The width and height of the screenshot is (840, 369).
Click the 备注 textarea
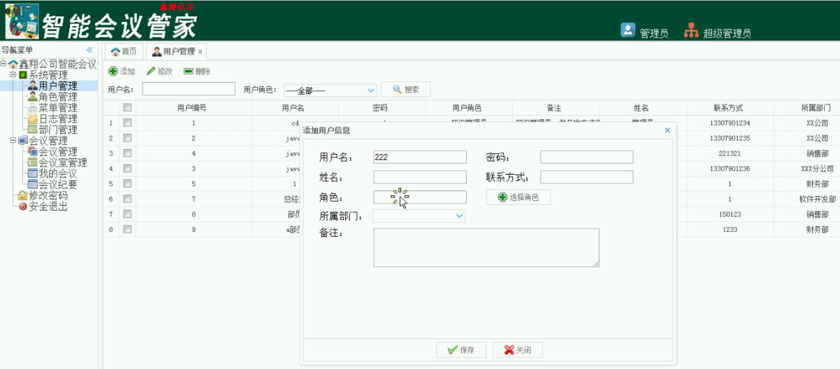click(x=486, y=247)
